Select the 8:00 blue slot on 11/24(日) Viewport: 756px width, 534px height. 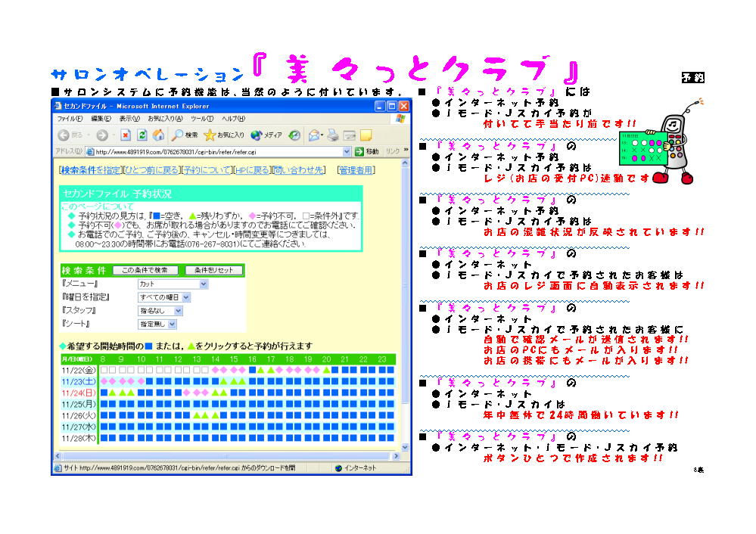104,393
